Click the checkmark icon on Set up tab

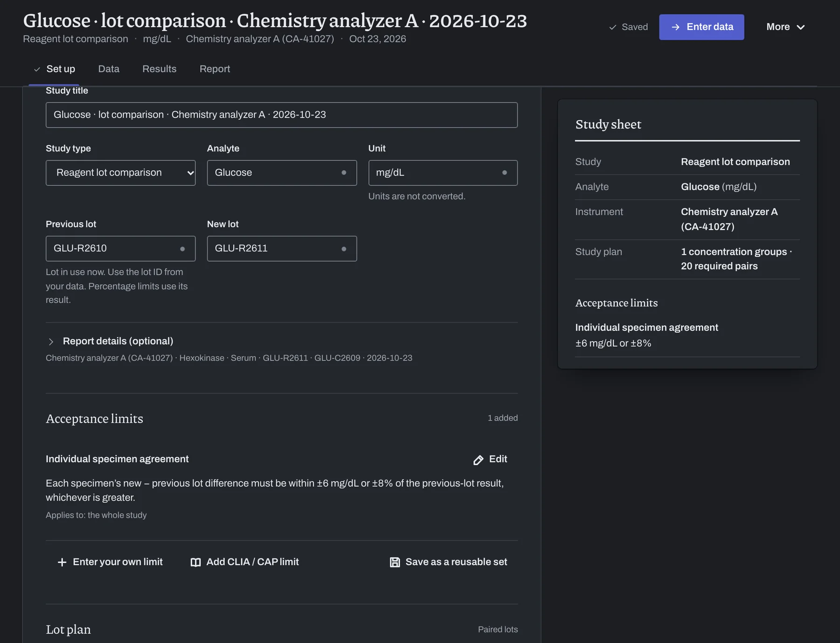point(37,70)
